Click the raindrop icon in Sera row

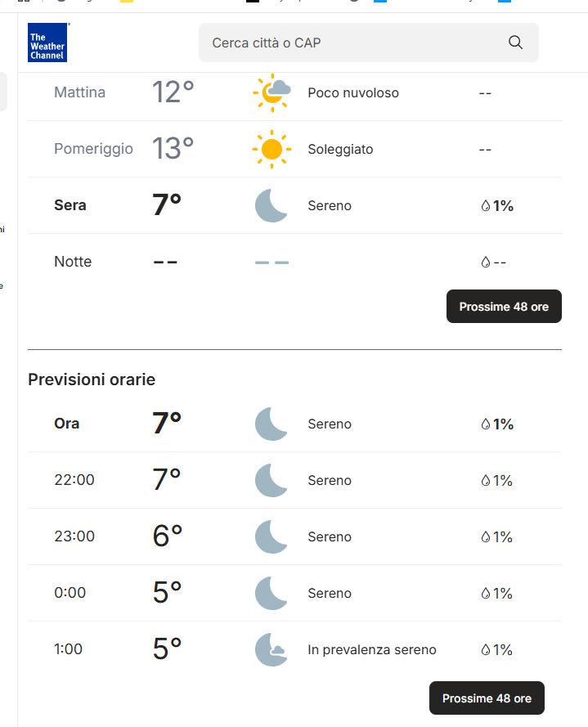[485, 206]
